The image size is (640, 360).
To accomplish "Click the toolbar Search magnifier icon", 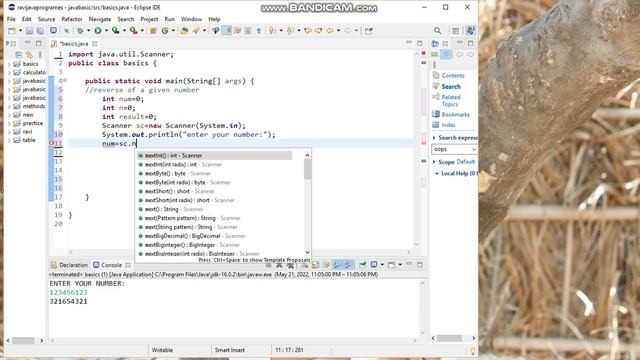I will (x=438, y=31).
